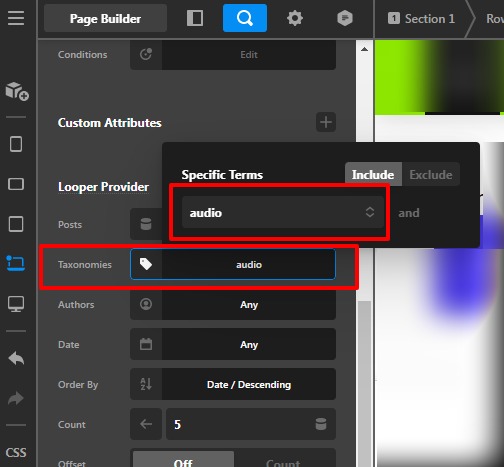Edit the Conditions field
Viewport: 504px width, 467px height.
[249, 54]
